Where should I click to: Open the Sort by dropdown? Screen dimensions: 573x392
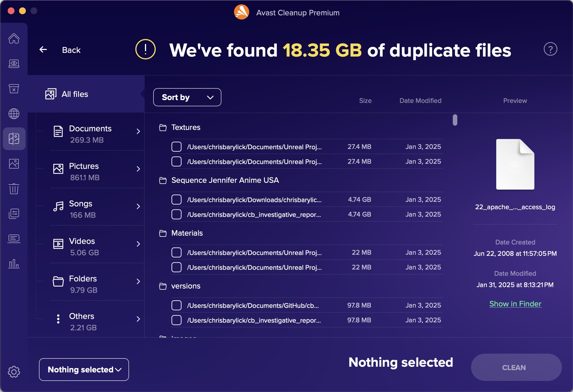point(187,97)
